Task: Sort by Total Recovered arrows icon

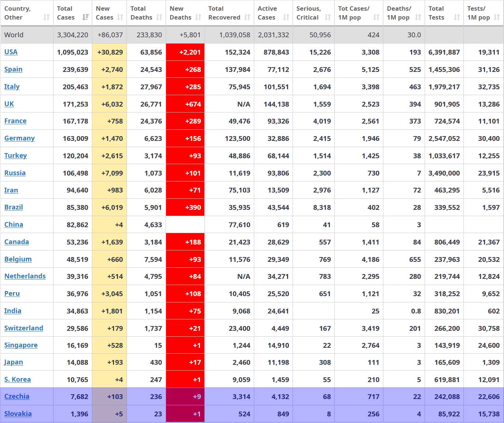Action: pos(247,17)
